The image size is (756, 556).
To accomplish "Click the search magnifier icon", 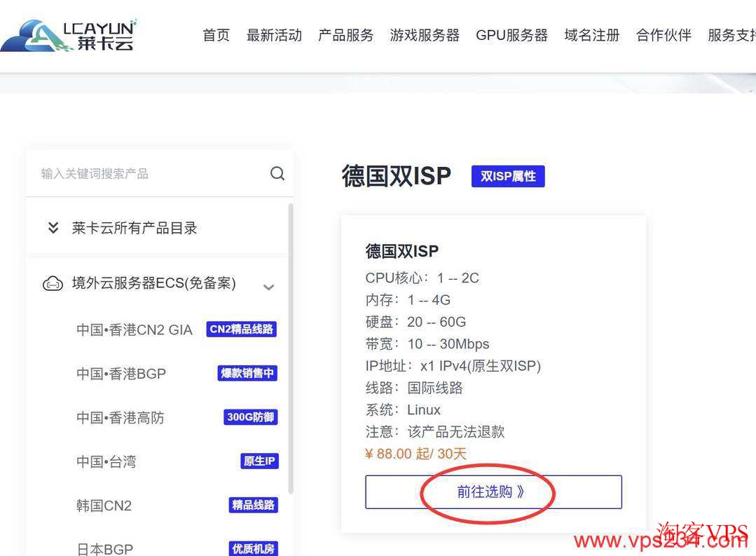I will 277,173.
